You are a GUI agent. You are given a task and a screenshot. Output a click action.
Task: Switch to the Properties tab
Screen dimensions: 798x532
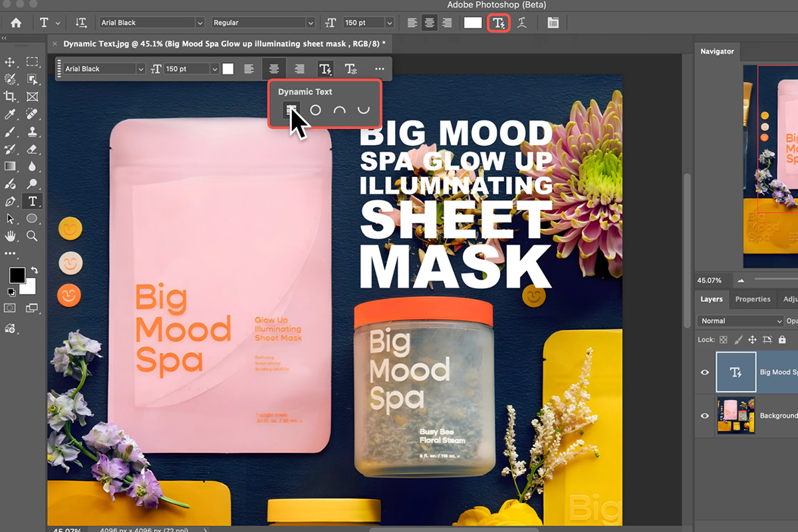[753, 299]
